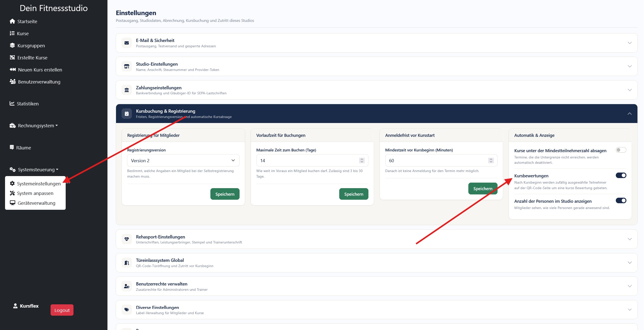Click the red Logout button
The image size is (644, 330).
[62, 310]
